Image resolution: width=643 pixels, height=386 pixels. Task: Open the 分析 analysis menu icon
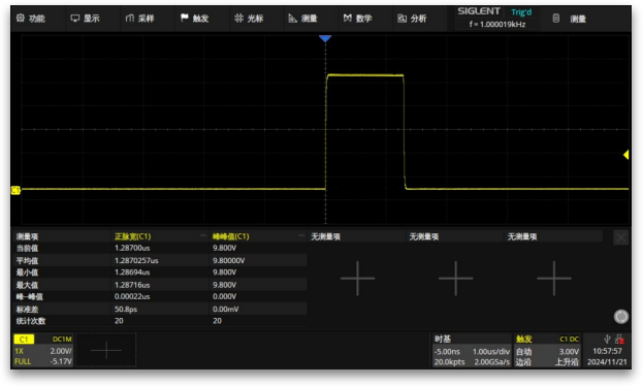click(402, 18)
